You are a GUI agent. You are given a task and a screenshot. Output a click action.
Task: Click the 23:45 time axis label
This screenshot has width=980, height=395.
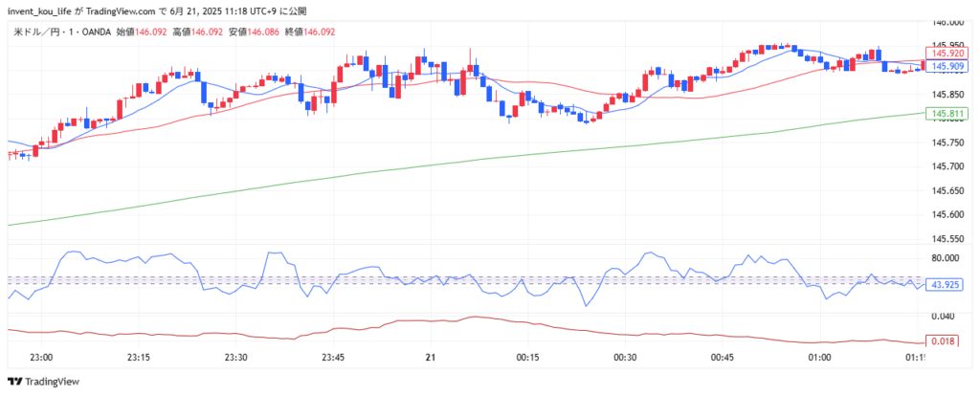(332, 358)
